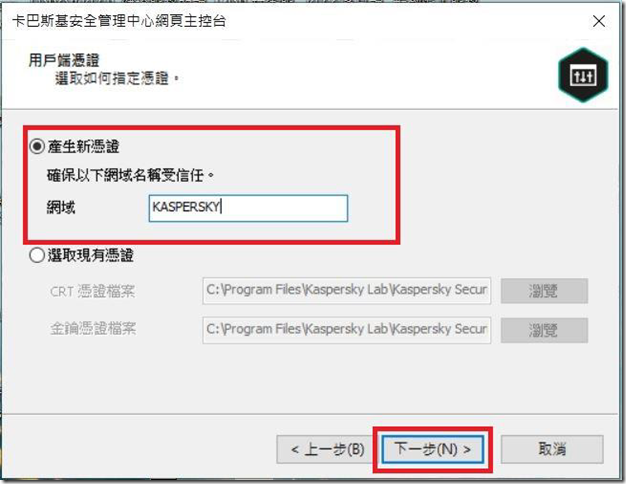Click the 網域 domain text field
Viewport: 626px width, 484px height.
pos(248,208)
